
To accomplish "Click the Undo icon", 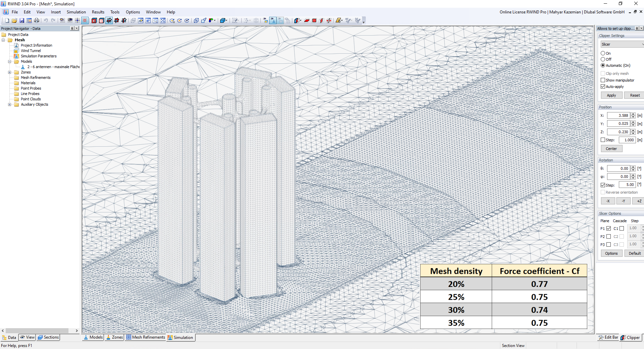I will point(46,20).
